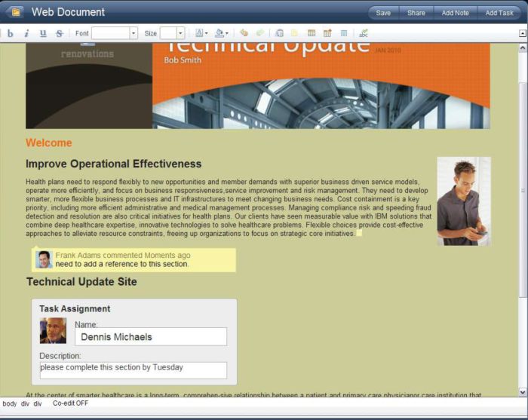This screenshot has width=528, height=420.
Task: Click the paste-from-document icon next to redo
Action: tap(279, 33)
